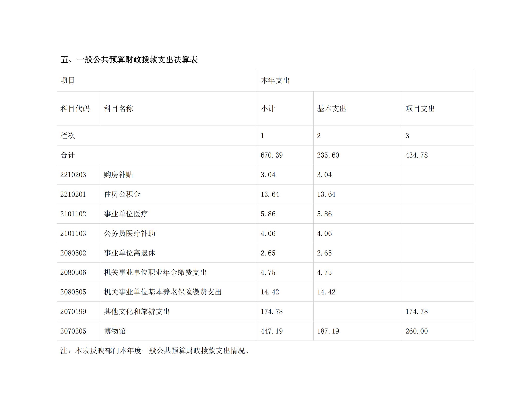Click 其他文化和旅游支出 subject name
This screenshot has width=532, height=411.
(137, 311)
